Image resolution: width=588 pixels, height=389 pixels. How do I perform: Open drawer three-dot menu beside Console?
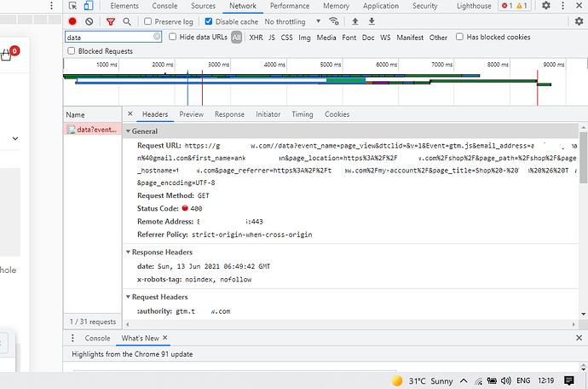pos(72,338)
